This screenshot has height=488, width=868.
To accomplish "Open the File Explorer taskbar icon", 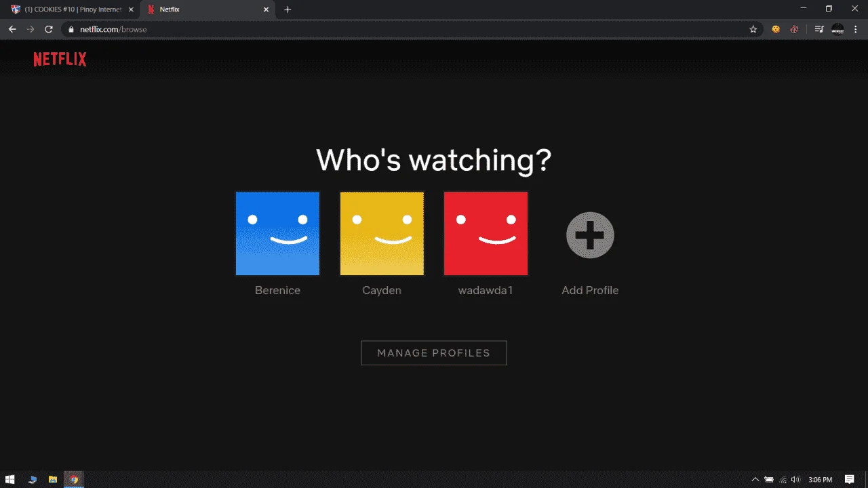I will click(x=52, y=480).
